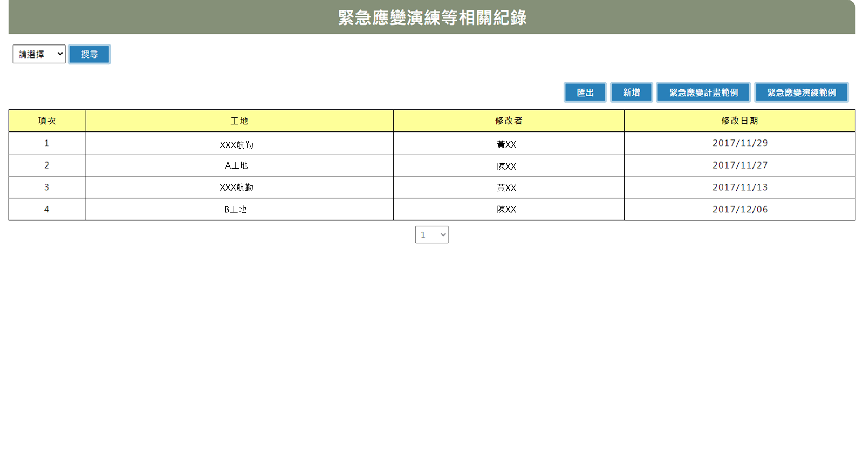Click the 修改者 column header
Viewport: 868px width, 471px height.
(x=508, y=121)
